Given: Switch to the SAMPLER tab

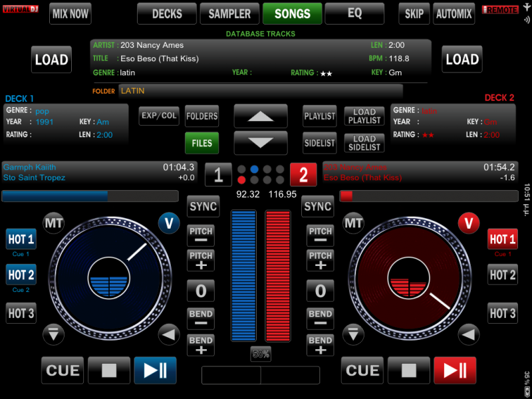Looking at the screenshot, I should click(229, 13).
